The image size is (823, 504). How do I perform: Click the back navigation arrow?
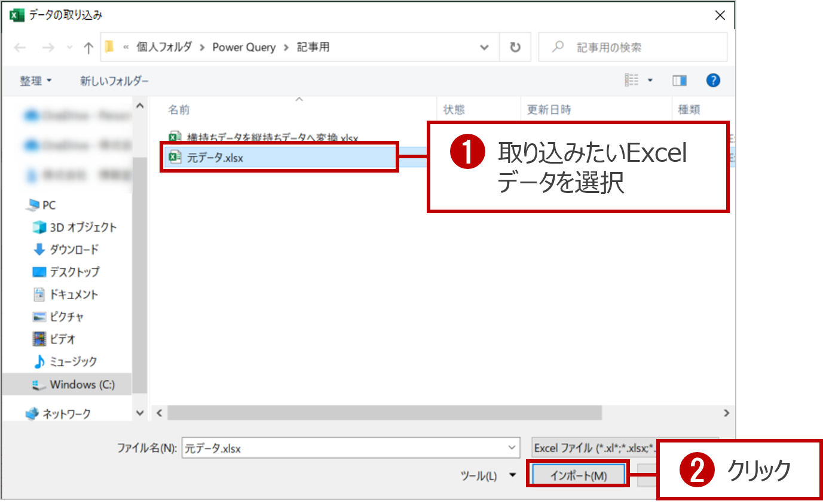[x=20, y=47]
